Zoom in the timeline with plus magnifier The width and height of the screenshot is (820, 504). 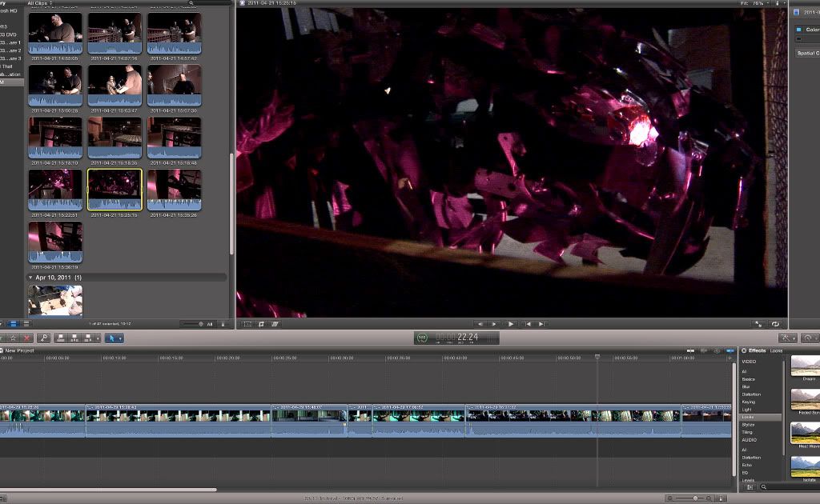click(709, 498)
